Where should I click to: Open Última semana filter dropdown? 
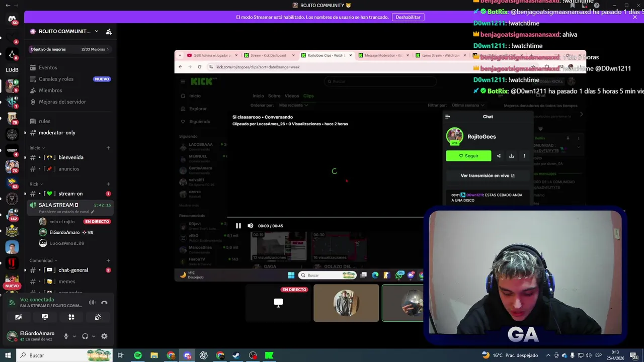coord(468,106)
